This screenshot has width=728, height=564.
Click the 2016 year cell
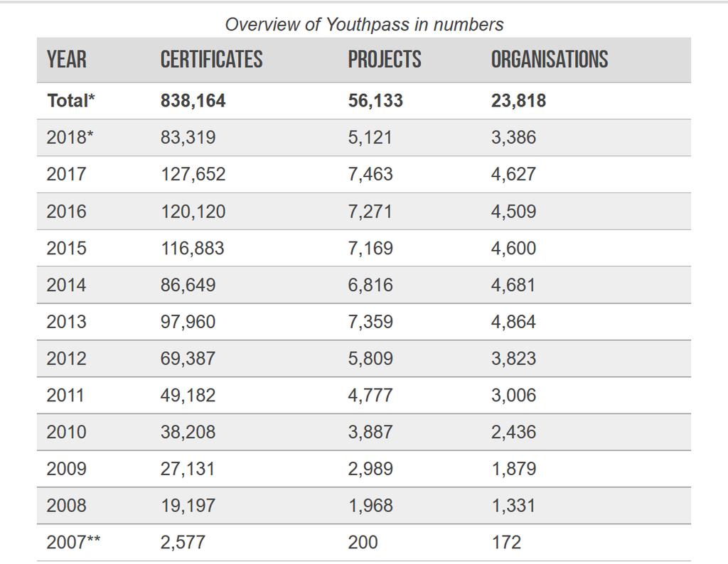(66, 212)
